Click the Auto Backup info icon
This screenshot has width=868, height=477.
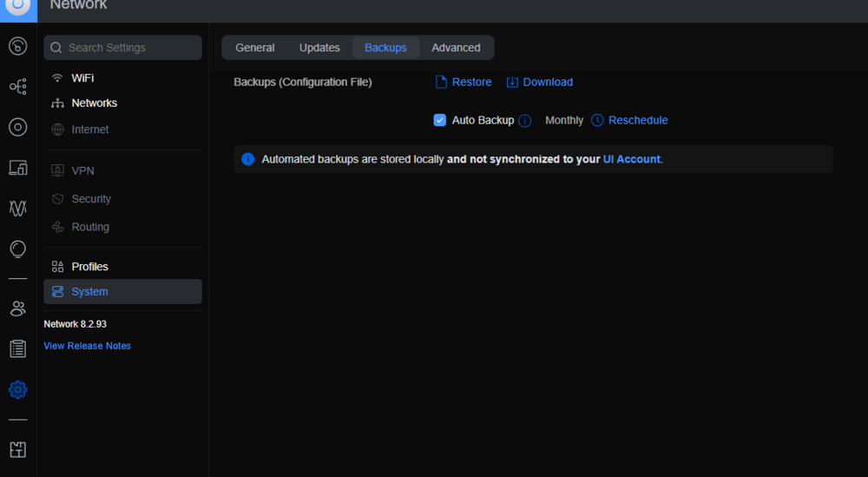[x=525, y=120]
